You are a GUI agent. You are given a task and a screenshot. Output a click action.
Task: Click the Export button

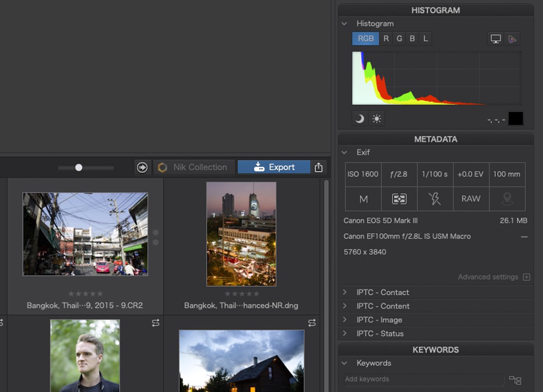point(274,167)
